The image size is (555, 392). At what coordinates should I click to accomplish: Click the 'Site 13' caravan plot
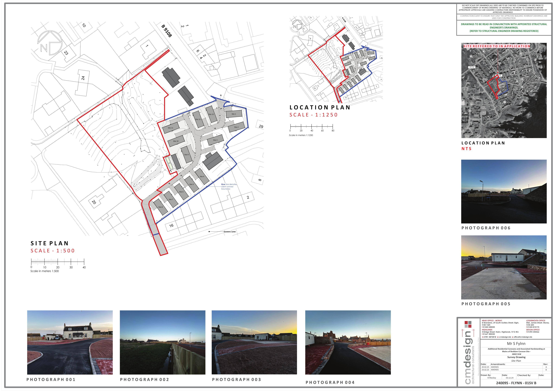coord(211,114)
